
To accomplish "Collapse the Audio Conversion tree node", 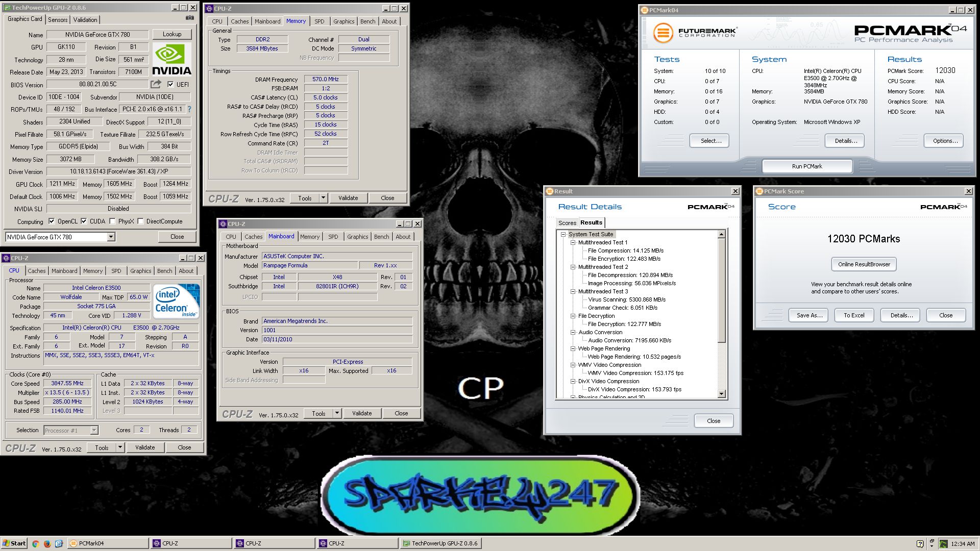I will (573, 332).
